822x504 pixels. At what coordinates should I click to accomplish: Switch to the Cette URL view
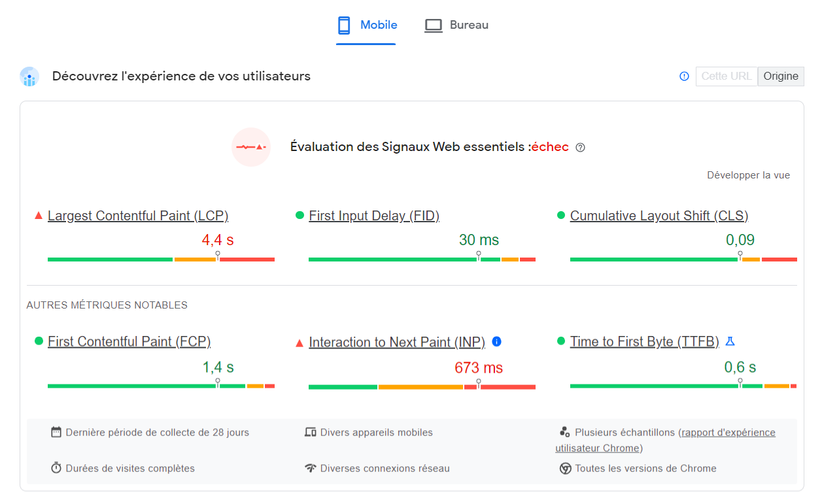click(727, 76)
